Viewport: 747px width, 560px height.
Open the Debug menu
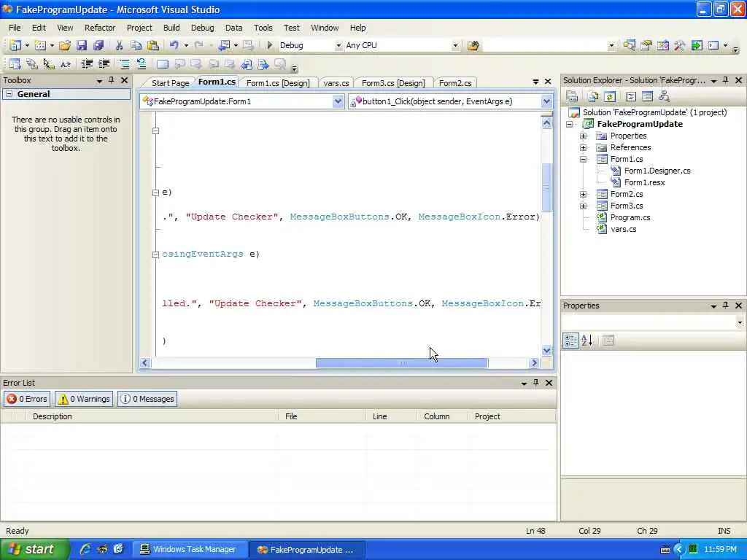point(203,28)
